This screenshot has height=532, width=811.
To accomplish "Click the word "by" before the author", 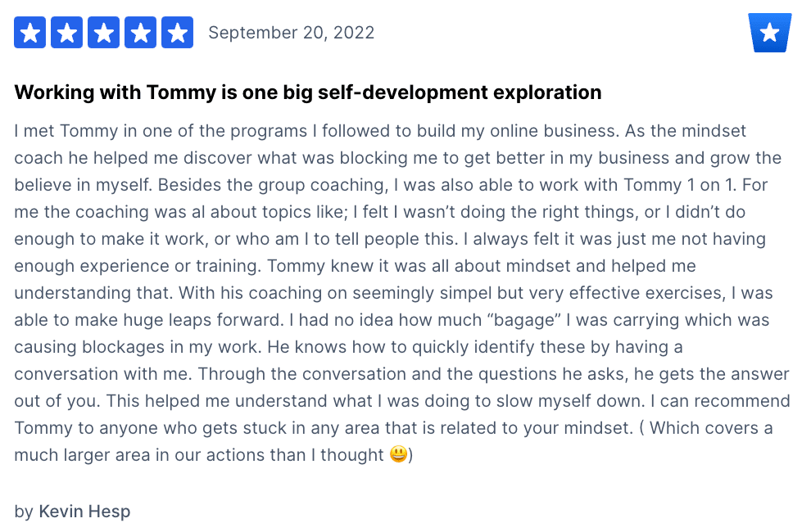I will click(x=24, y=512).
